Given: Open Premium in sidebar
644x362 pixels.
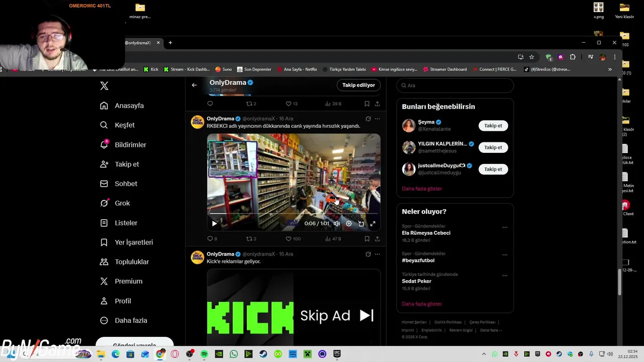Looking at the screenshot, I should pos(121,282).
